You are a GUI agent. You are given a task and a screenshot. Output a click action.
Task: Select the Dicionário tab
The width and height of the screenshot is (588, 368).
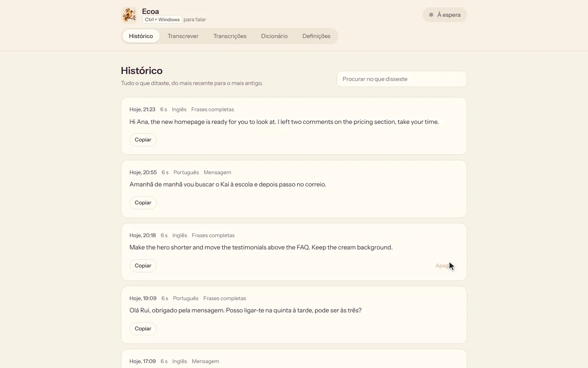[274, 36]
